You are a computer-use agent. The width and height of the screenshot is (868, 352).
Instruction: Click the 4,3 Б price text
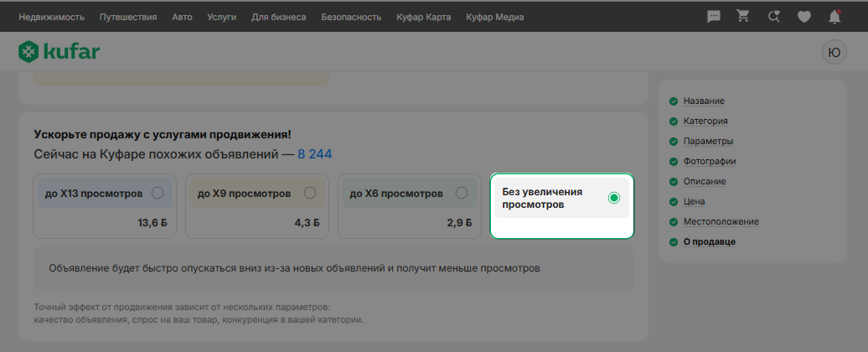pos(307,223)
